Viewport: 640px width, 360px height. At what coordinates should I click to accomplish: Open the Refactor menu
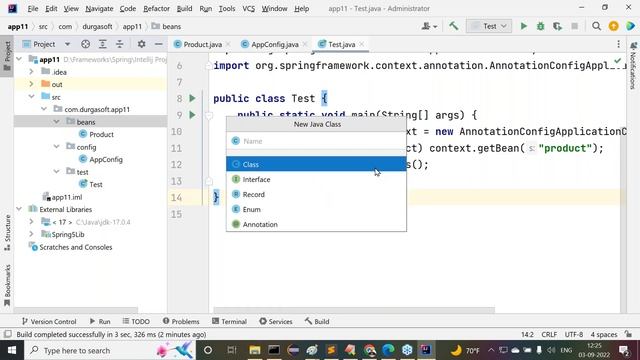pyautogui.click(x=156, y=9)
